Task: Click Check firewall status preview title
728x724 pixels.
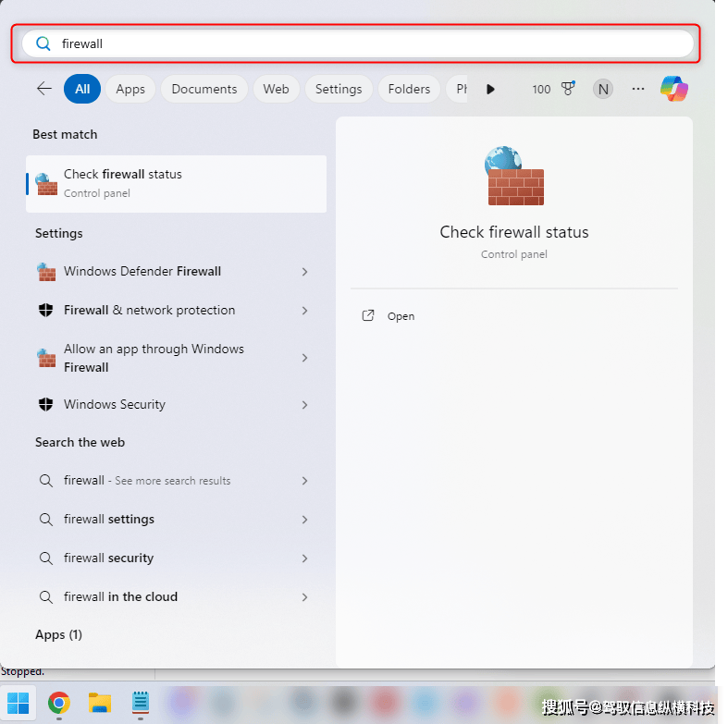Action: tap(514, 231)
